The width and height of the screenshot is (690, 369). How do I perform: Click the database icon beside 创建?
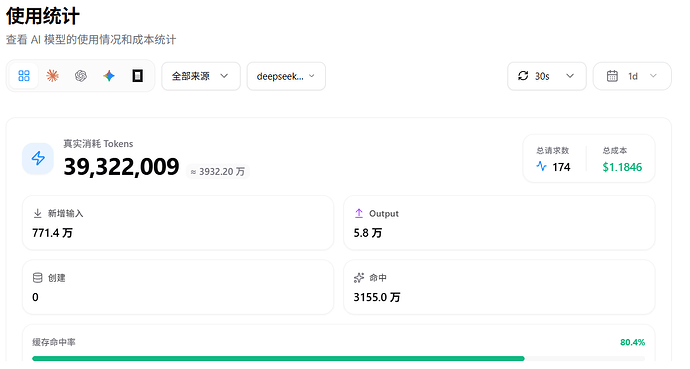(37, 278)
